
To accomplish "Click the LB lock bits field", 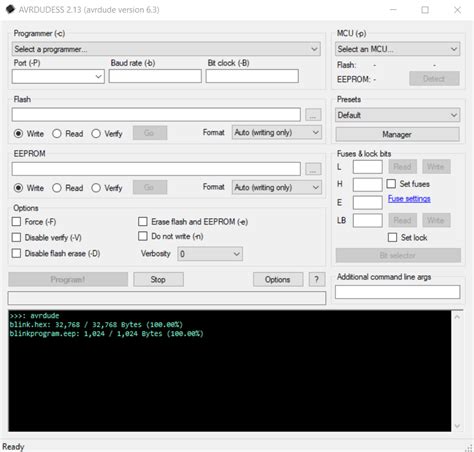I will point(367,220).
